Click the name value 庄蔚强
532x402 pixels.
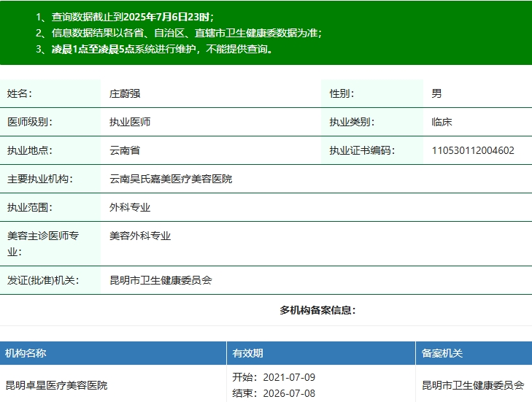(x=125, y=93)
